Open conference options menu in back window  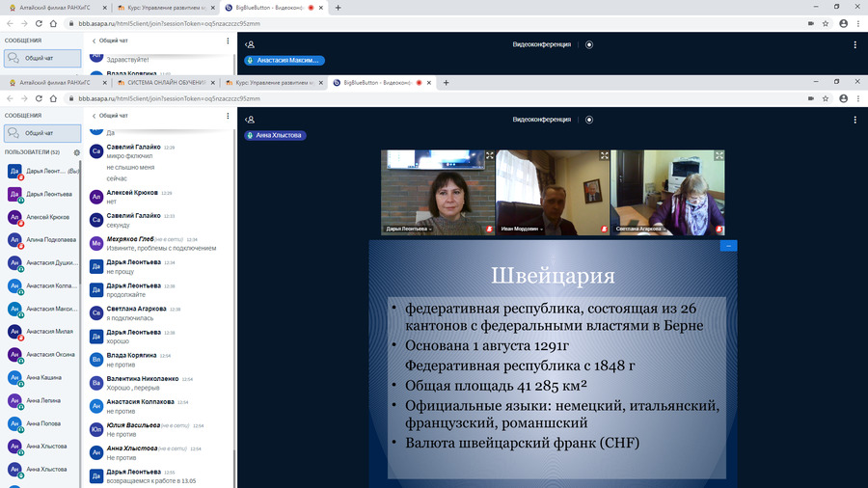coord(854,44)
